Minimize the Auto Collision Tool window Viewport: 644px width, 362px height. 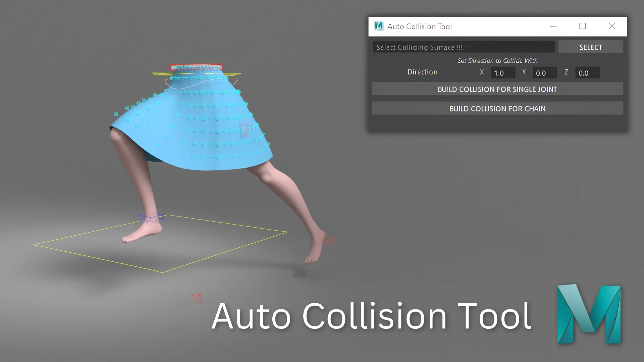(x=553, y=26)
